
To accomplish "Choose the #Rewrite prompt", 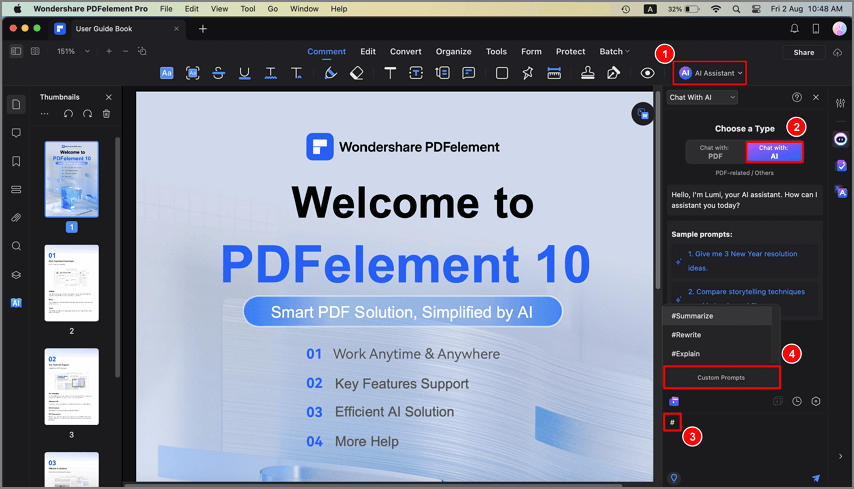I will pyautogui.click(x=717, y=335).
